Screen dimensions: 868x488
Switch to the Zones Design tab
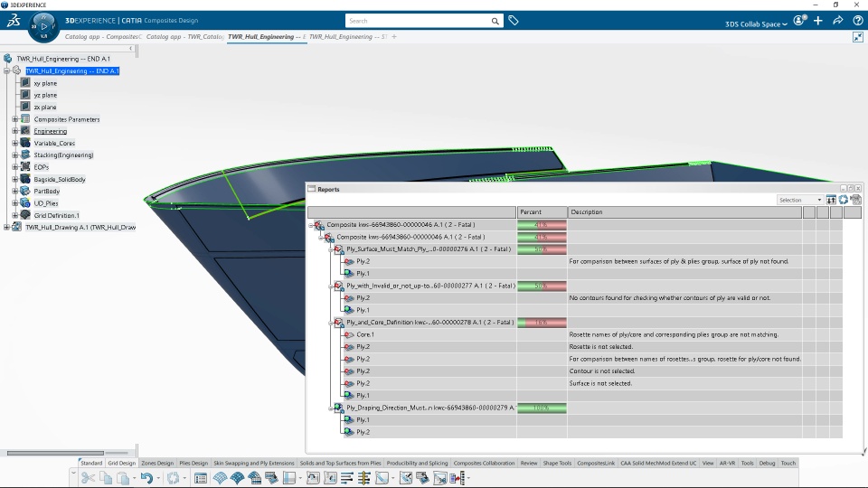(x=157, y=463)
